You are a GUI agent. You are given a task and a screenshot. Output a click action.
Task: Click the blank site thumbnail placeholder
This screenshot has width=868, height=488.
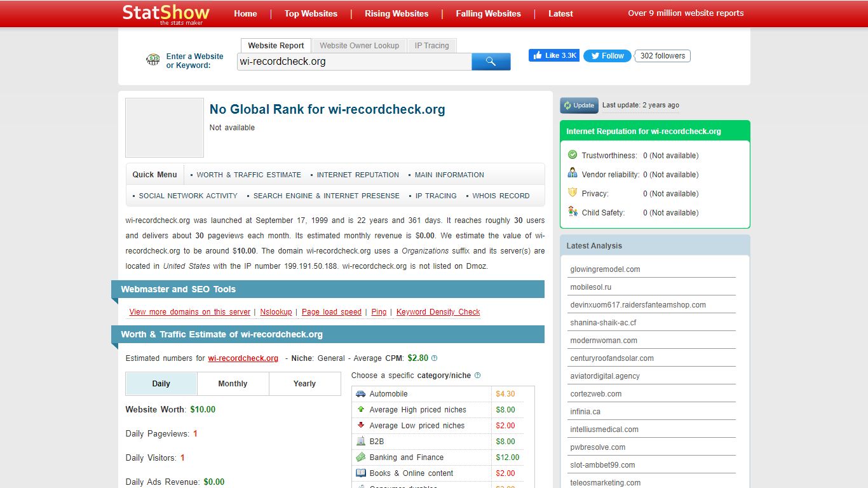(x=165, y=128)
